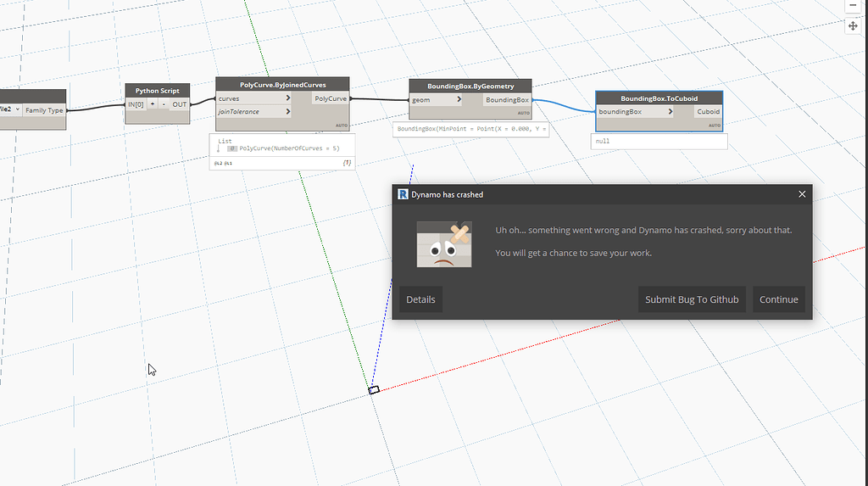Expand joinTolerance input port chevron

click(x=288, y=111)
